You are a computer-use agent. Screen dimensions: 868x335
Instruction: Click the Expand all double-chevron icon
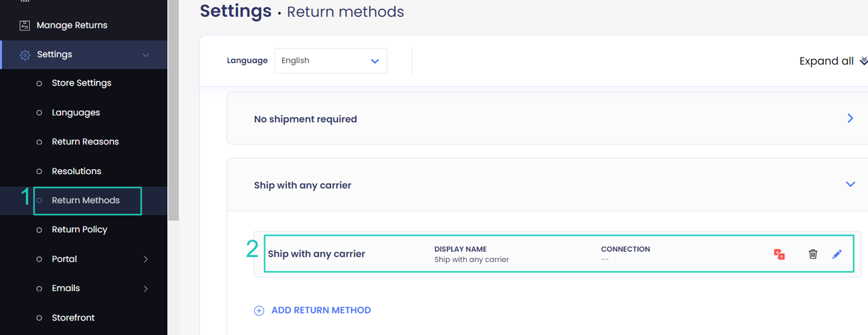click(x=864, y=61)
